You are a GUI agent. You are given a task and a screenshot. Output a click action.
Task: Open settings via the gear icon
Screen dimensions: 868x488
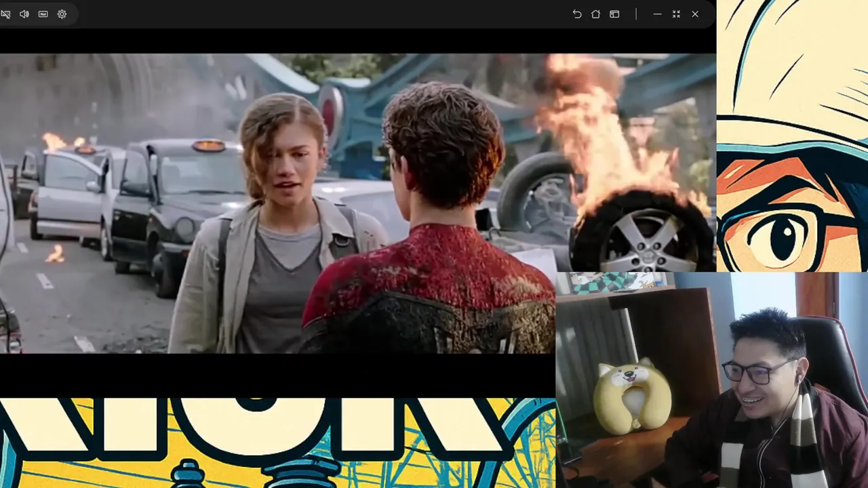coord(62,14)
